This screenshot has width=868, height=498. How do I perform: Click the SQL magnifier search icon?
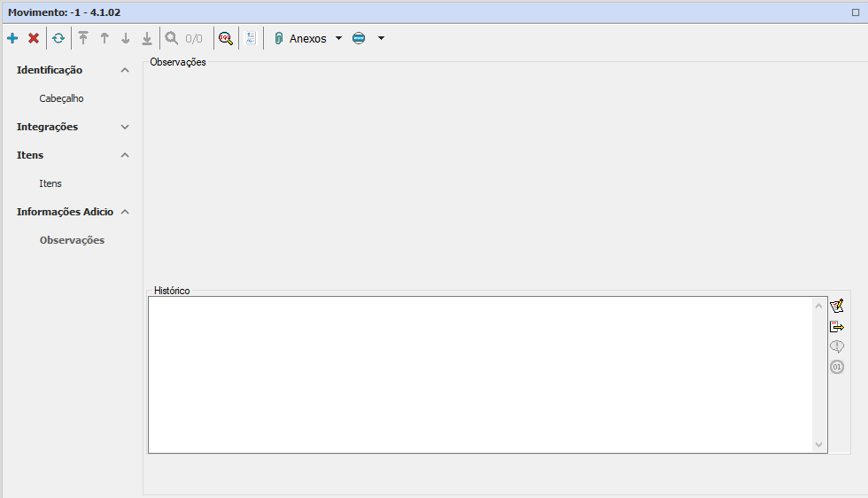click(x=226, y=38)
